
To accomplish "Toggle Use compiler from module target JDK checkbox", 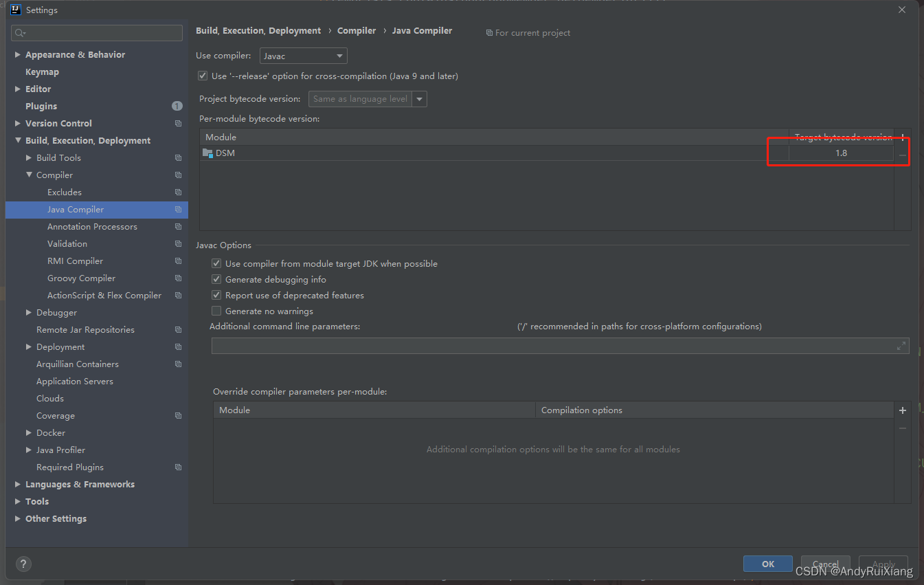I will coord(216,263).
